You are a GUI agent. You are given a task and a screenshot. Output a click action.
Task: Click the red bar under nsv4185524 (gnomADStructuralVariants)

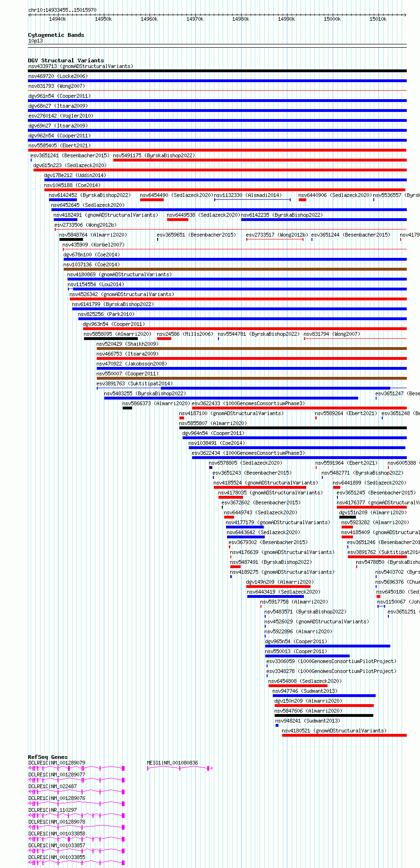click(260, 487)
